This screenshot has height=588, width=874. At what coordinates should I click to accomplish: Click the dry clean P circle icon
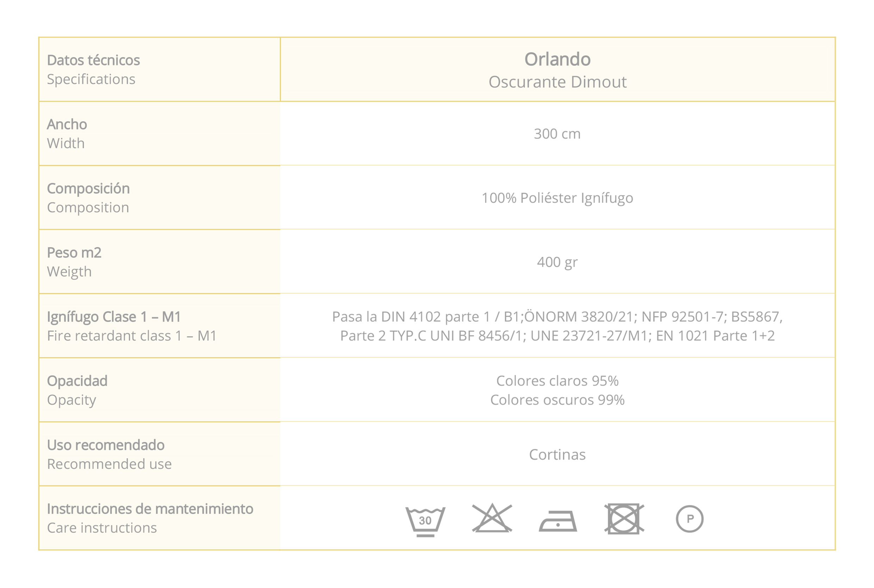click(689, 519)
